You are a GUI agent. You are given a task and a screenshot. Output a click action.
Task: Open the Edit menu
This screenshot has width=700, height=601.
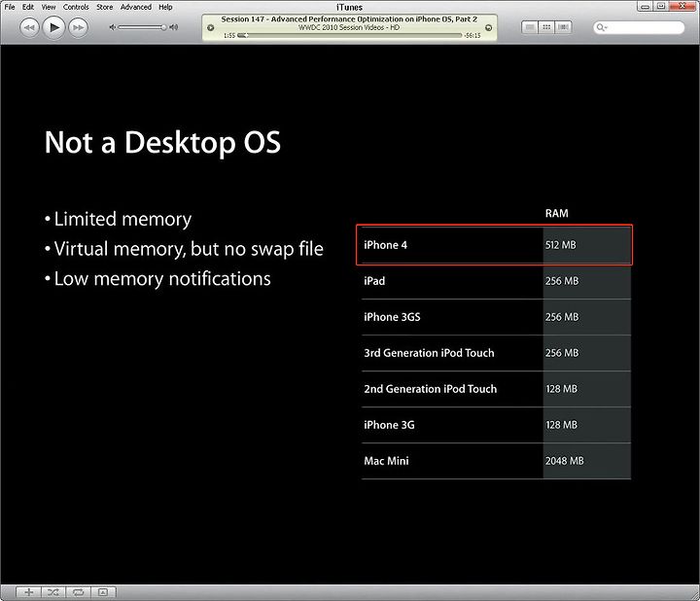(x=28, y=7)
